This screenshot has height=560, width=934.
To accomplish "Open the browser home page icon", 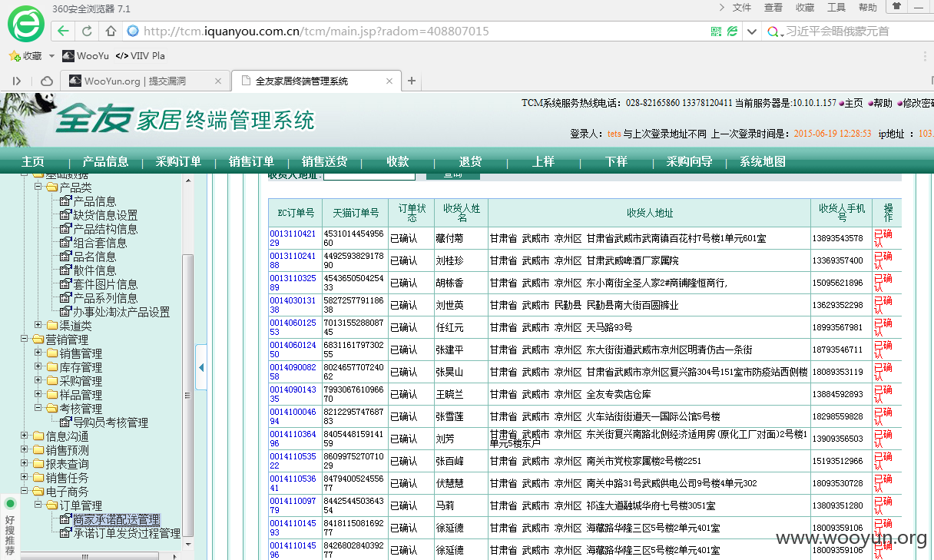I will (x=111, y=31).
